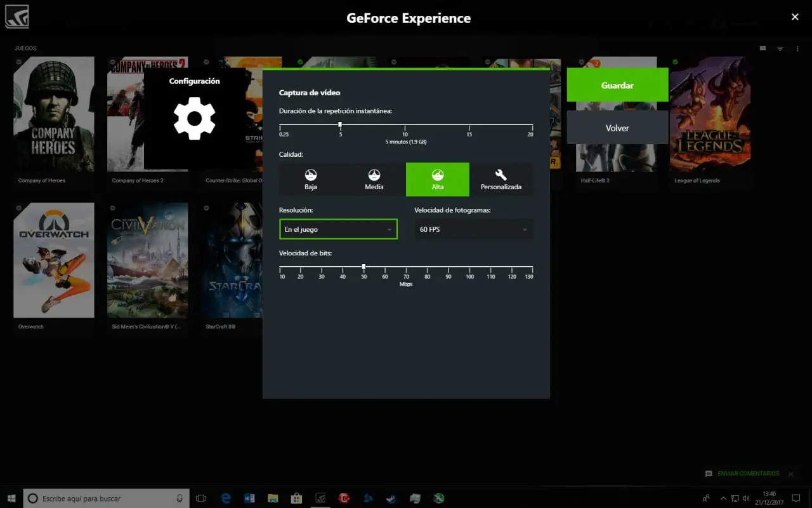Select Media video quality
The image size is (812, 508).
tap(374, 180)
